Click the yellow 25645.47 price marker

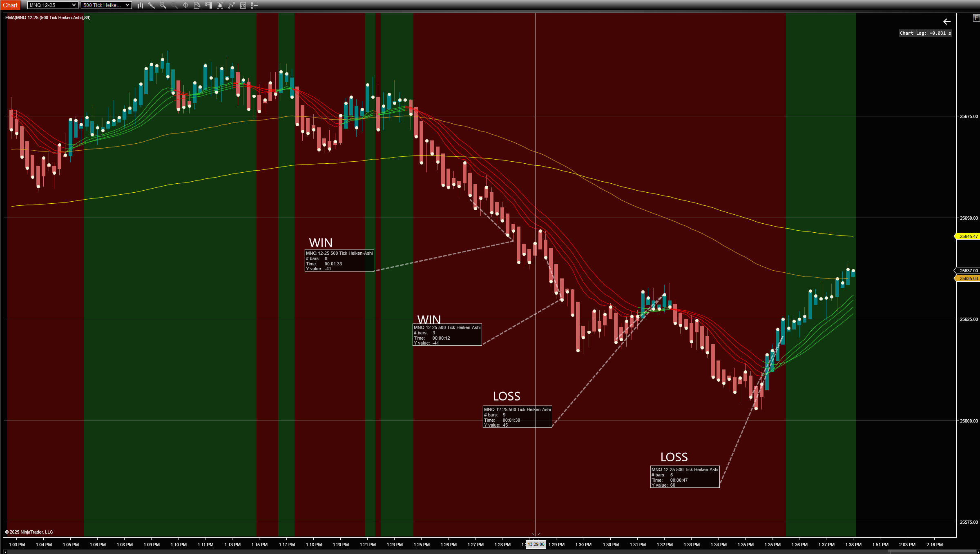[x=968, y=236]
